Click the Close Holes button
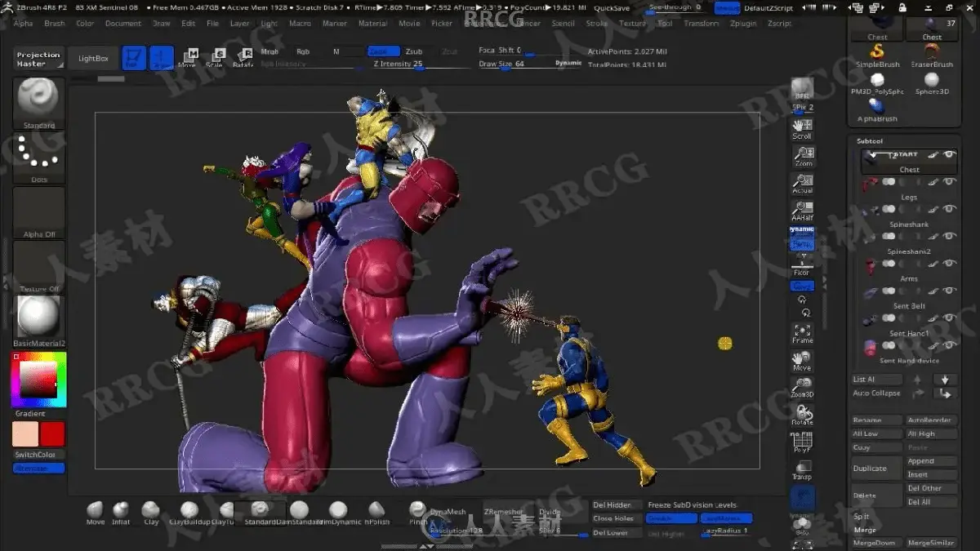 click(613, 518)
